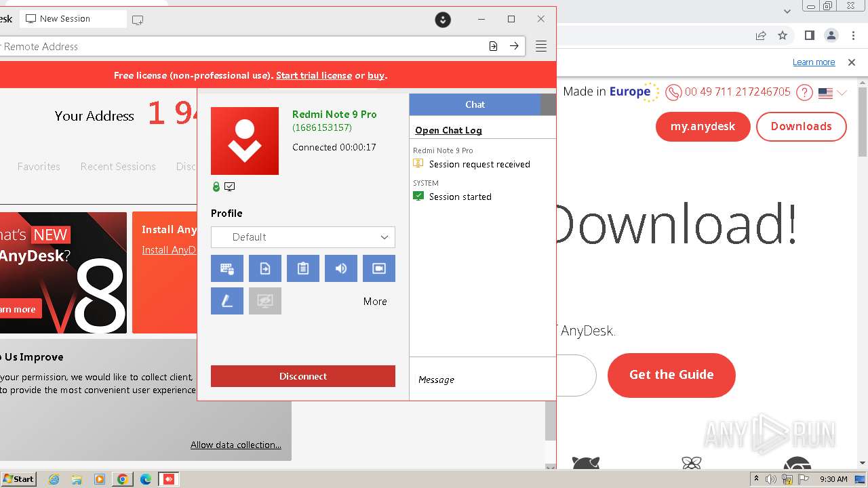The width and height of the screenshot is (868, 488).
Task: Show hidden system tray icons
Action: pos(756,479)
